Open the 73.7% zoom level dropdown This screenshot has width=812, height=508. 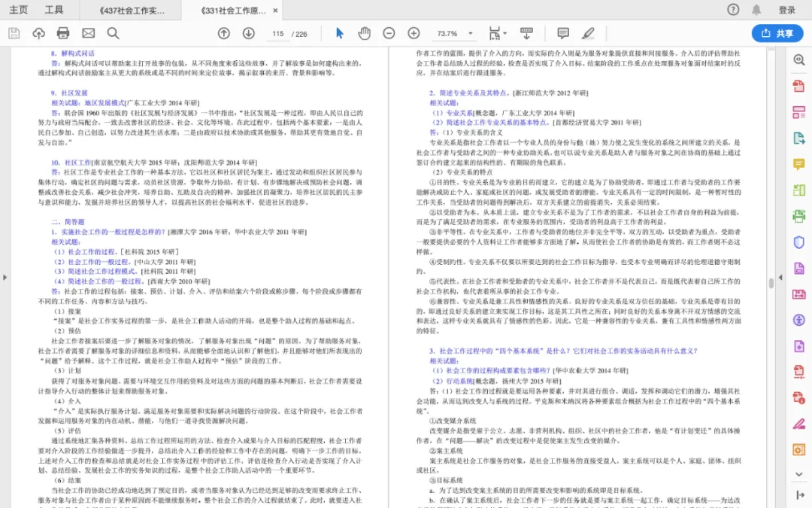tap(454, 34)
